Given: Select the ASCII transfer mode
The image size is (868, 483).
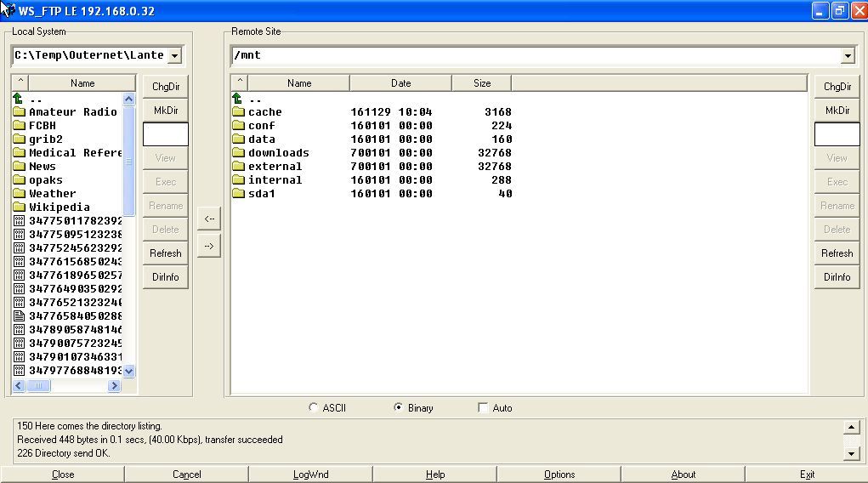Looking at the screenshot, I should [x=314, y=408].
